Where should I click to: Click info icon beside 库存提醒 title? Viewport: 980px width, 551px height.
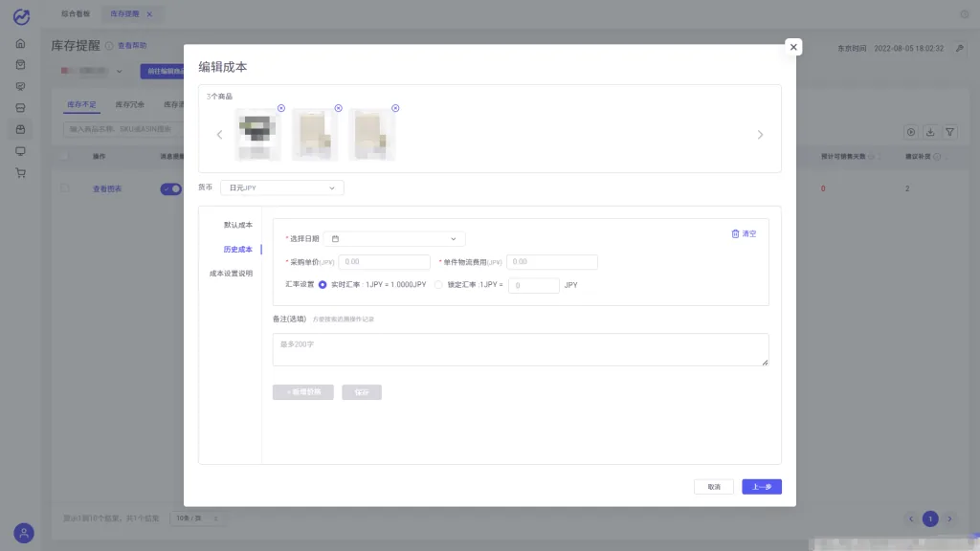click(109, 46)
